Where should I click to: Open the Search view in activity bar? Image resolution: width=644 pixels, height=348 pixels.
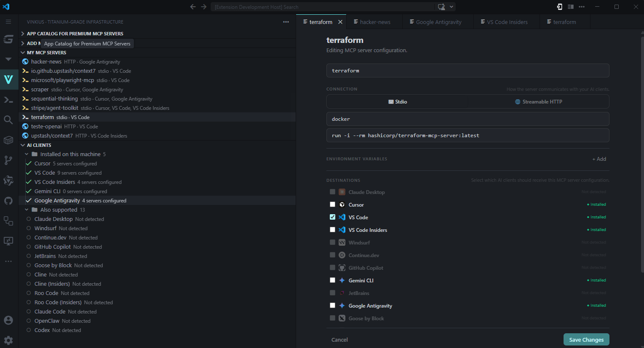(x=8, y=120)
